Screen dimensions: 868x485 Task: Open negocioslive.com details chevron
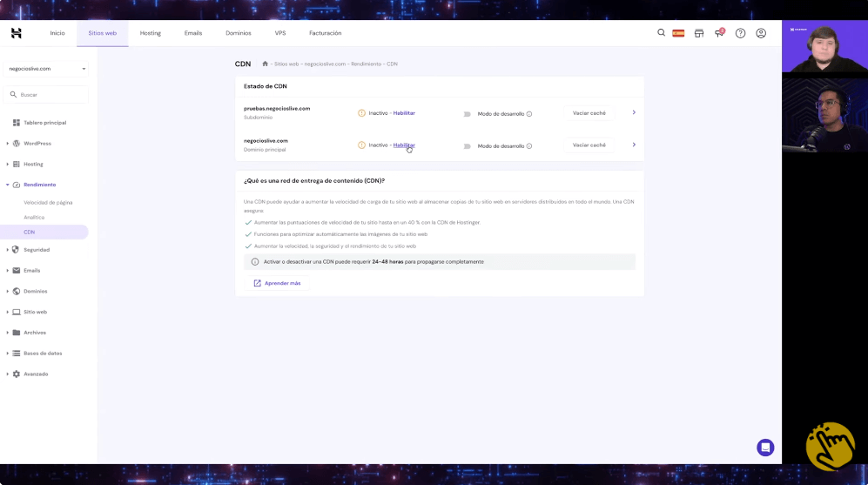tap(634, 145)
